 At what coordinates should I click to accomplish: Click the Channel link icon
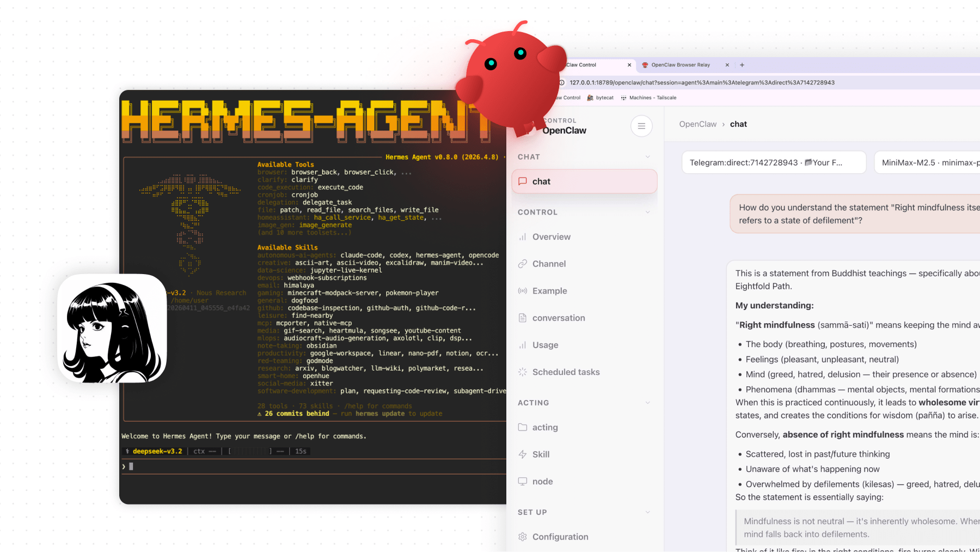coord(523,264)
